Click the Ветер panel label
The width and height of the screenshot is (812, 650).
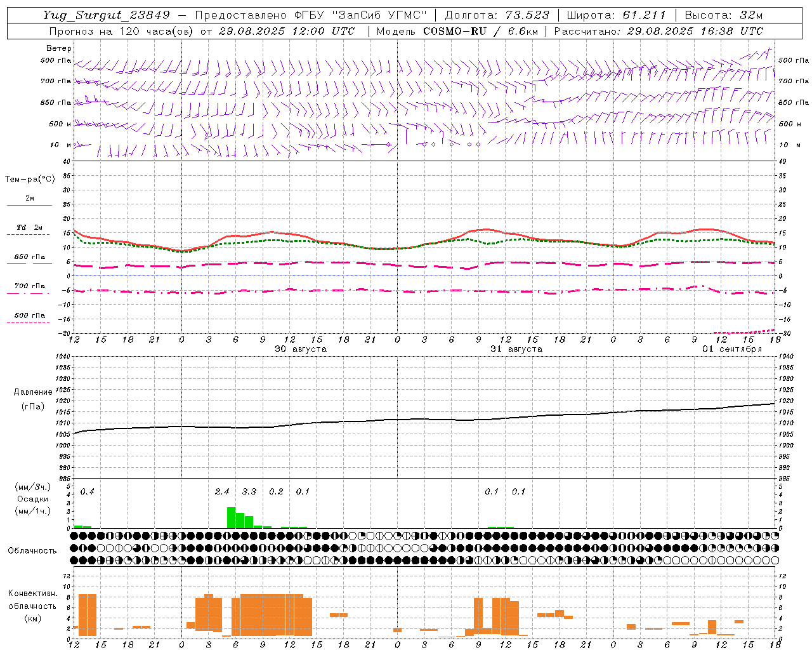click(58, 48)
